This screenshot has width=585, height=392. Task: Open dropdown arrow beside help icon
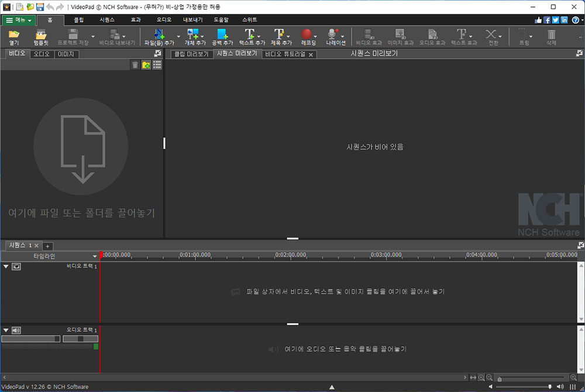click(582, 20)
